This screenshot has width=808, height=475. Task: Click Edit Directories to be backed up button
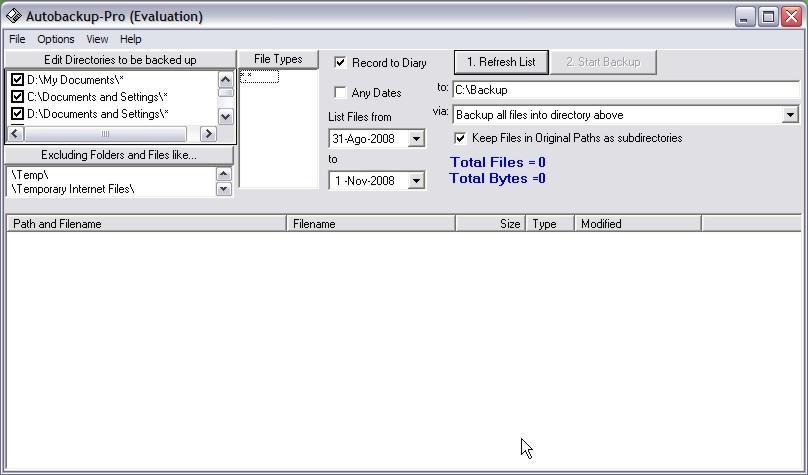120,60
